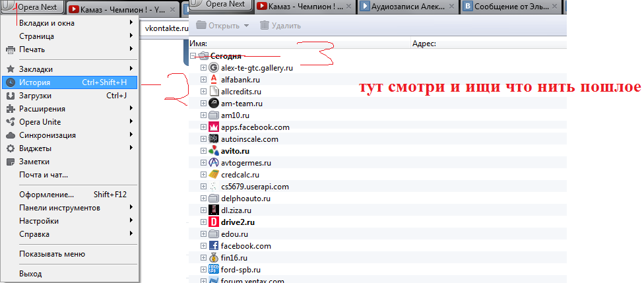Image resolution: width=644 pixels, height=283 pixels.
Task: Click drive2.ru red D icon
Action: click(214, 222)
